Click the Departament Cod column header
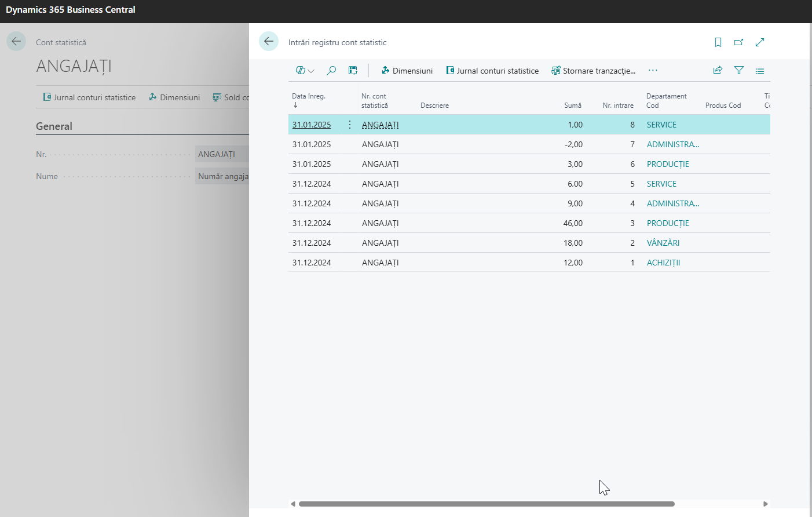Screen dimensions: 812x517 [x=666, y=101]
